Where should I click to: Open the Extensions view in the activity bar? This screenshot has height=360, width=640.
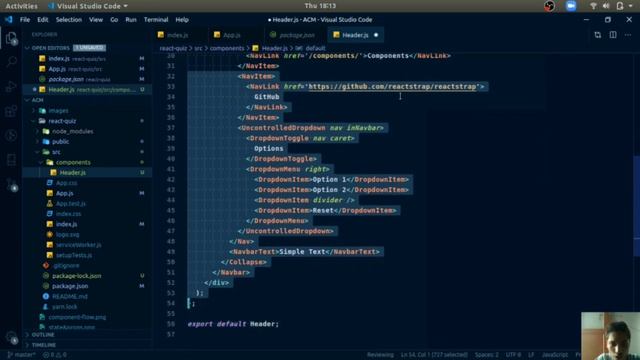[x=11, y=111]
